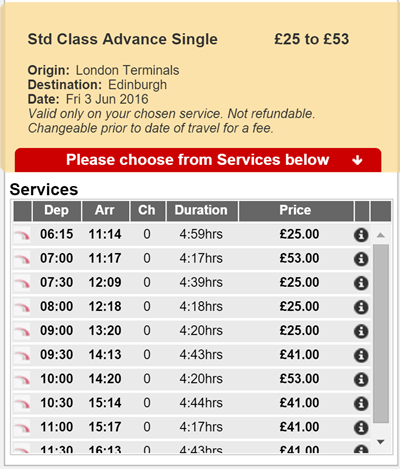Screen dimensions: 400x469
Task: Open info icon for 08:00 service
Action: point(361,307)
